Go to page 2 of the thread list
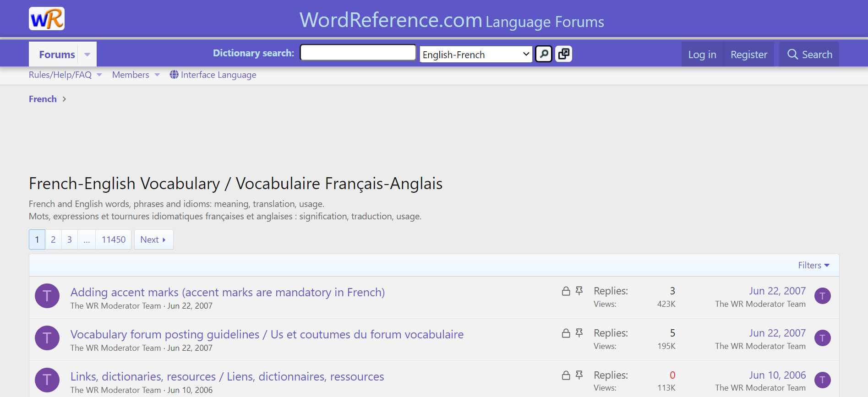The width and height of the screenshot is (868, 397). (x=53, y=239)
